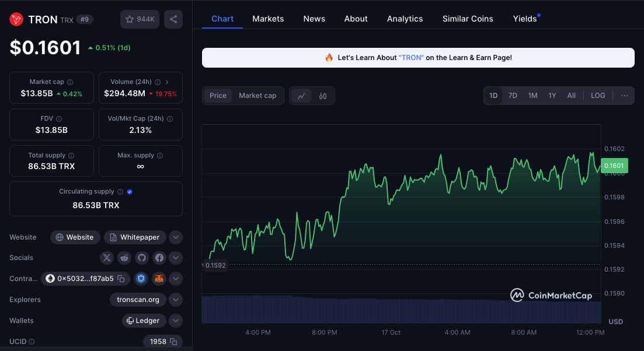The image size is (644, 351).
Task: Click the globe icon on the Website chip
Action: coord(60,237)
